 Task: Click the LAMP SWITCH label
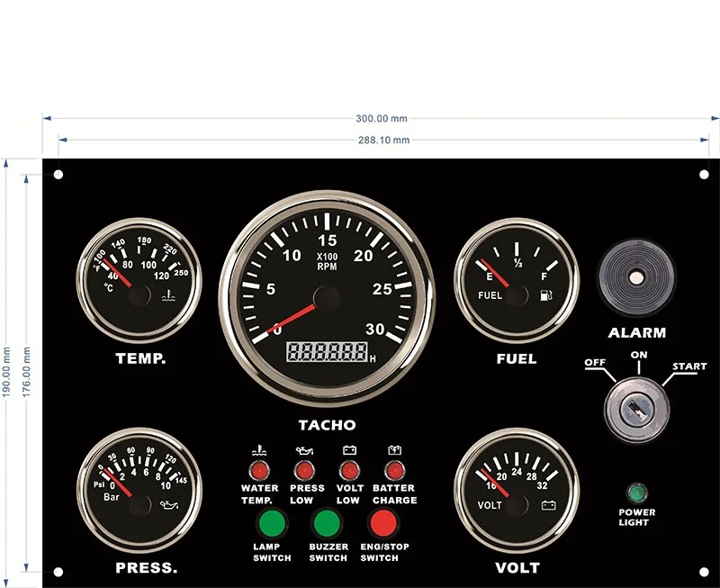click(272, 552)
